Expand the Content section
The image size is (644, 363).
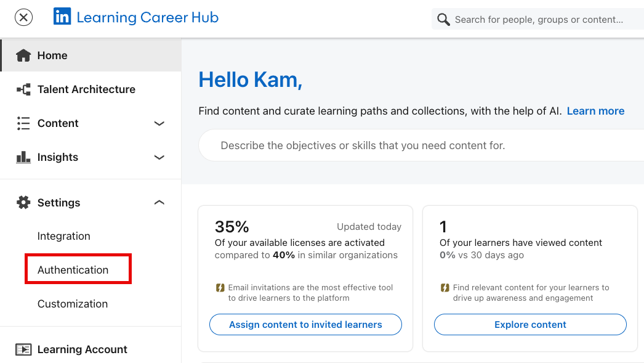point(159,123)
